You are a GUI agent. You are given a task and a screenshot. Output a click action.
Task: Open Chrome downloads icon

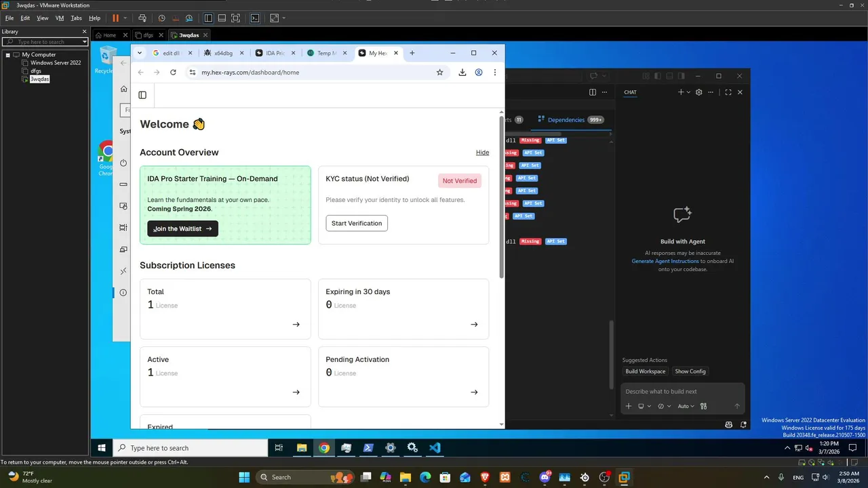[x=462, y=73]
